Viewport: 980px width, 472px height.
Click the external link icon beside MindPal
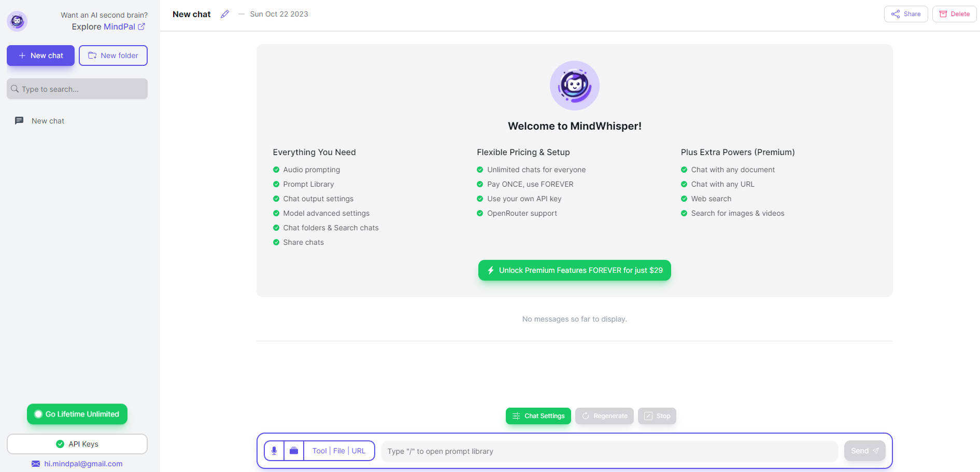coord(141,26)
